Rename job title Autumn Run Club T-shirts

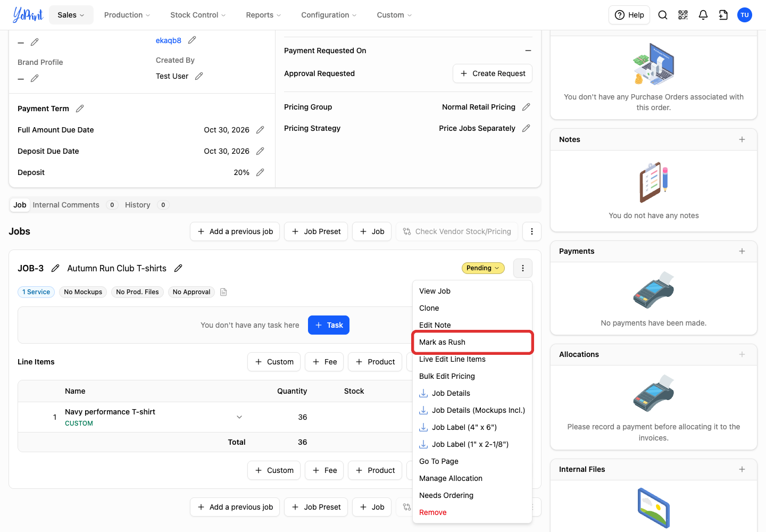179,268
